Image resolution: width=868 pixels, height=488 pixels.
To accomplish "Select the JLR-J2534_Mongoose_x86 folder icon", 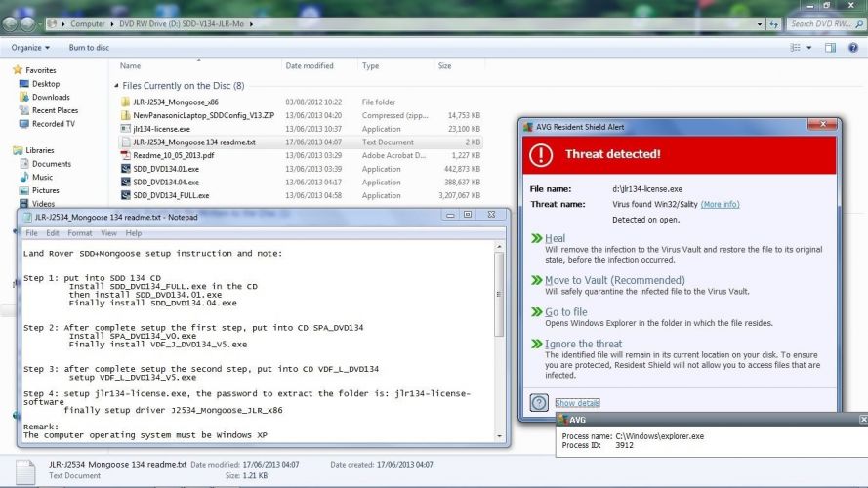I will 126,102.
